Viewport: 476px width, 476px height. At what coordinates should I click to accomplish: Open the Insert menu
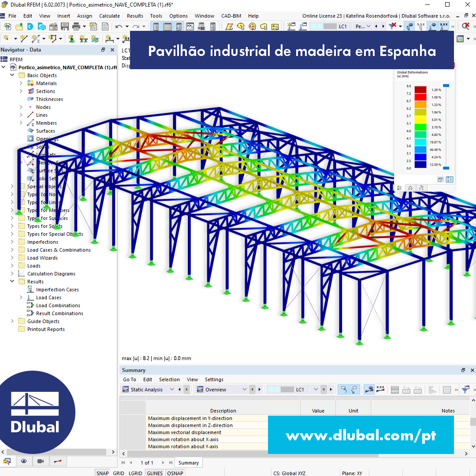click(63, 16)
